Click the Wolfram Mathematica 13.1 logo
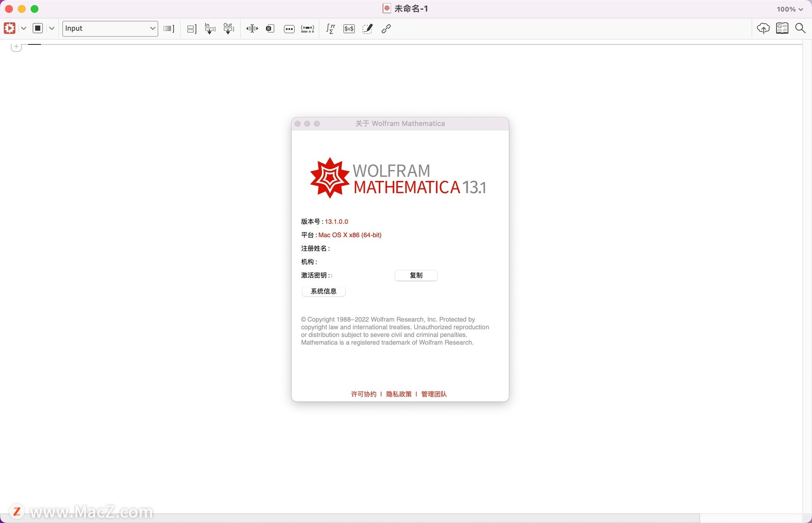Viewport: 812px width, 523px height. pyautogui.click(x=398, y=178)
